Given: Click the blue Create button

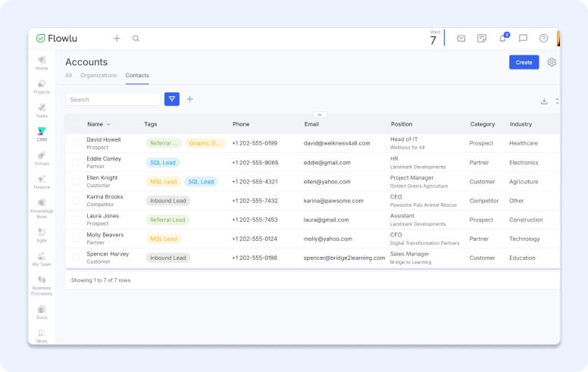Looking at the screenshot, I should [524, 62].
